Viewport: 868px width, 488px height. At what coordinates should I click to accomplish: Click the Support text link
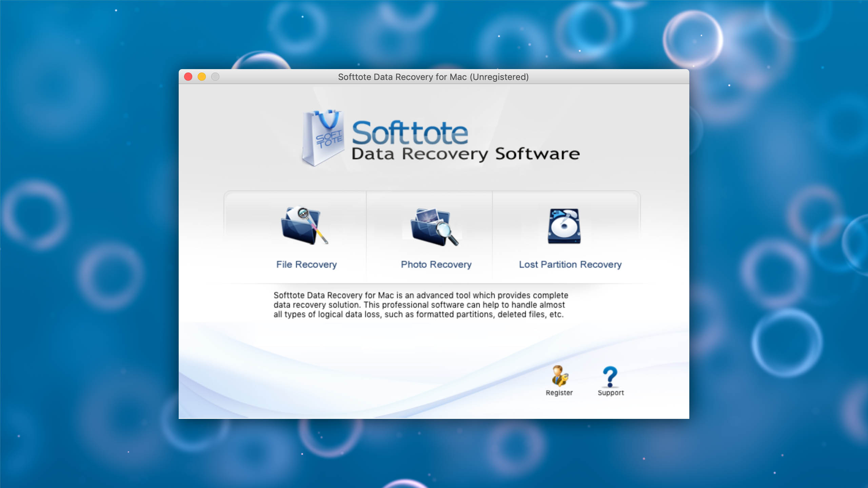click(611, 393)
